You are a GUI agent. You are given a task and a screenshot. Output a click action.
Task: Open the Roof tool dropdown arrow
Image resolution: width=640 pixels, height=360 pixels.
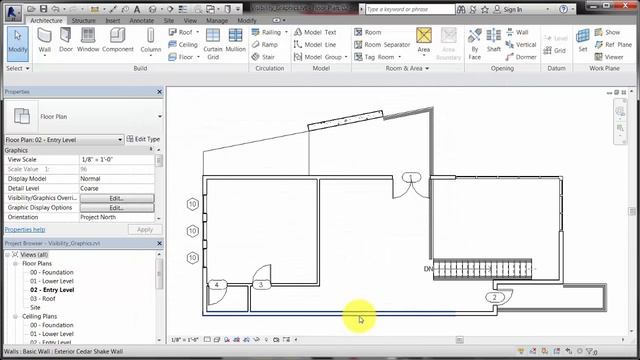pos(198,32)
